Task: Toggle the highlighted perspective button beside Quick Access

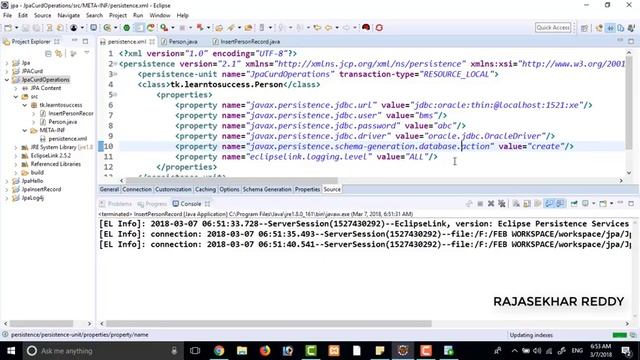Action: [x=610, y=28]
